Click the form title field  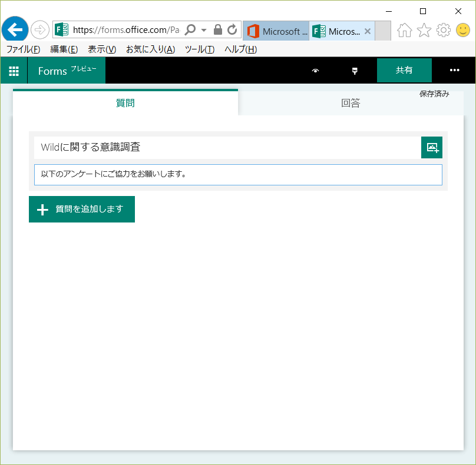coord(227,147)
